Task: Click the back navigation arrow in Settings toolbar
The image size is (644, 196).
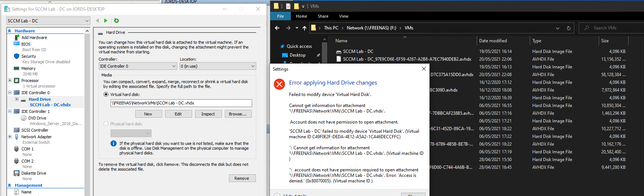Action: click(97, 21)
